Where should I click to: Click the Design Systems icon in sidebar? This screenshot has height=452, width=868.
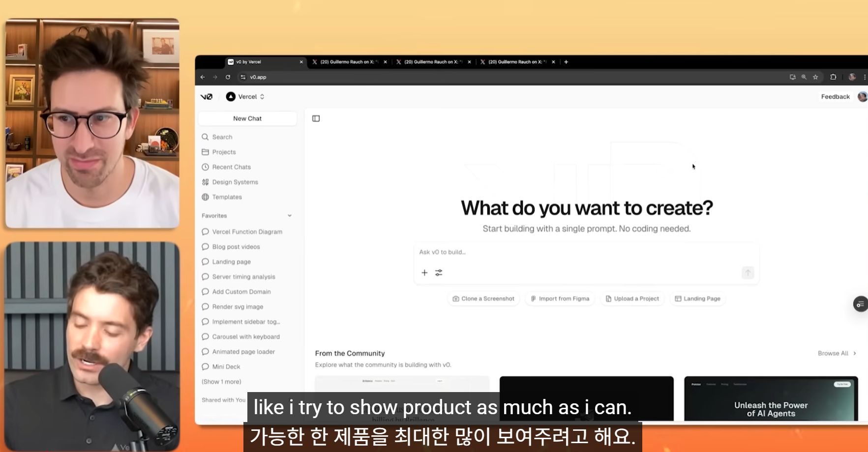point(205,182)
